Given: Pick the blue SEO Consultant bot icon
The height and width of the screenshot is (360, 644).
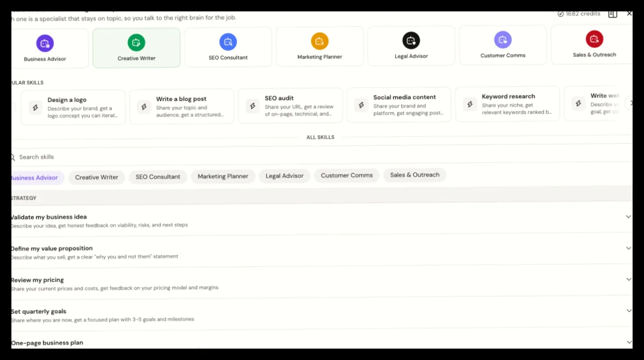Looking at the screenshot, I should pyautogui.click(x=228, y=42).
